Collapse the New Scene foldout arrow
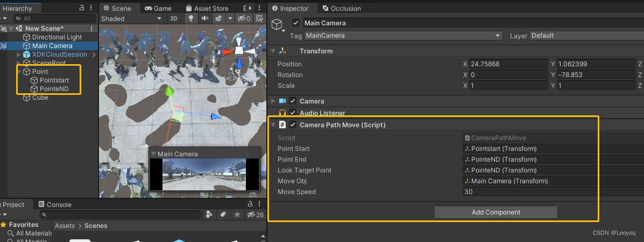 coord(11,29)
